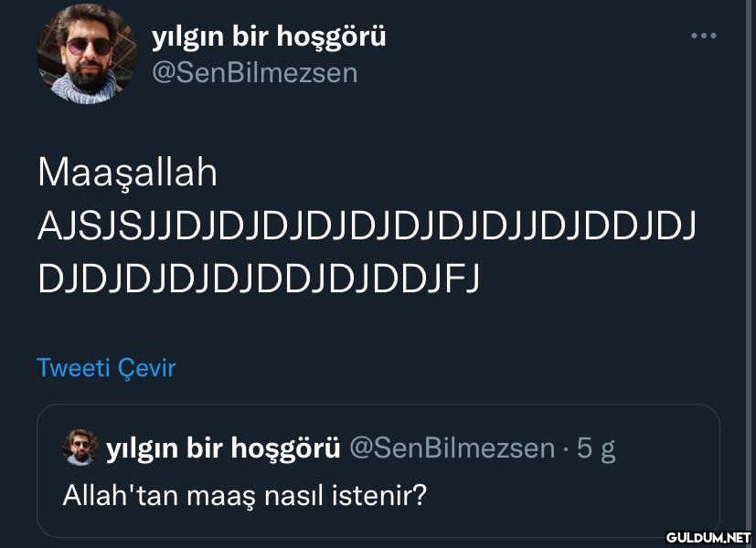The image size is (756, 548).
Task: Click the "Tweeti Çevir" translate link
Action: click(x=106, y=368)
